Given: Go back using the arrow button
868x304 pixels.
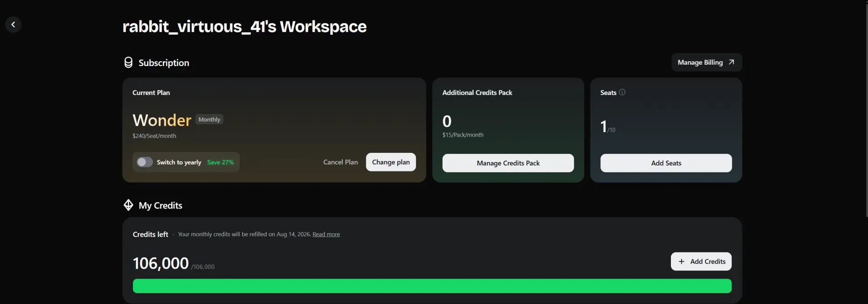Looking at the screenshot, I should 13,24.
